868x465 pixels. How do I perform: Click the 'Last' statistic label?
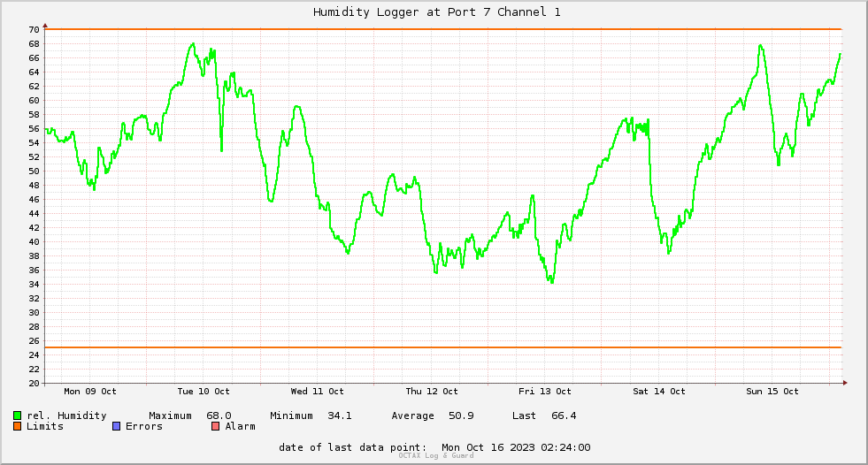point(524,415)
